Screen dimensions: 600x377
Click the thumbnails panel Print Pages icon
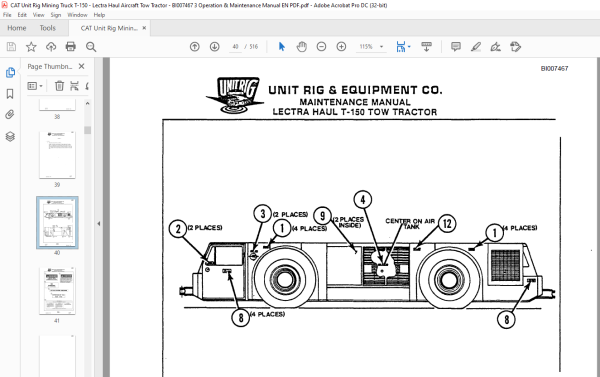coord(74,86)
